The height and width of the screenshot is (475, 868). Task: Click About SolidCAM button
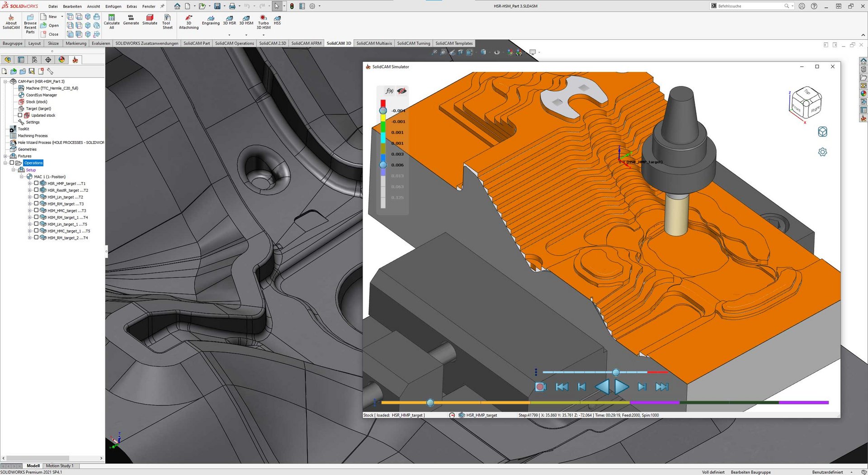[11, 21]
